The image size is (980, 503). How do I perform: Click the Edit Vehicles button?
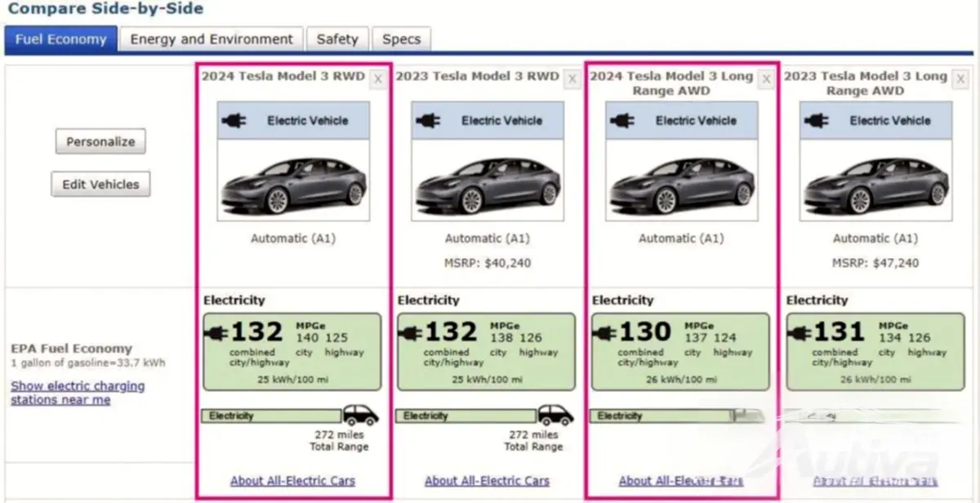pos(100,184)
